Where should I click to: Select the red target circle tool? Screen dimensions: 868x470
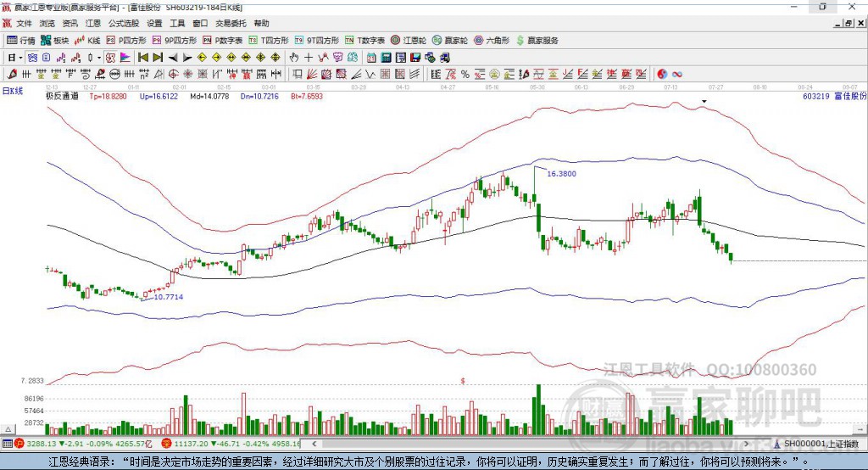pyautogui.click(x=173, y=75)
